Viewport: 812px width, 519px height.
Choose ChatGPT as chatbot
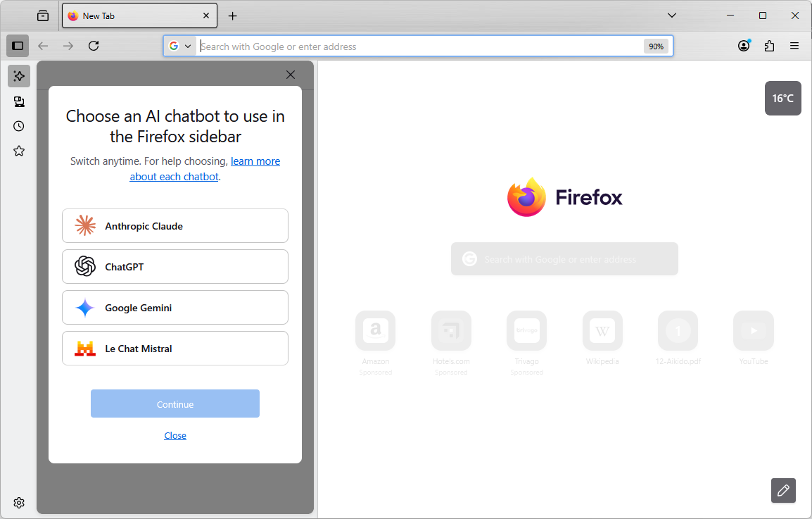pyautogui.click(x=175, y=266)
